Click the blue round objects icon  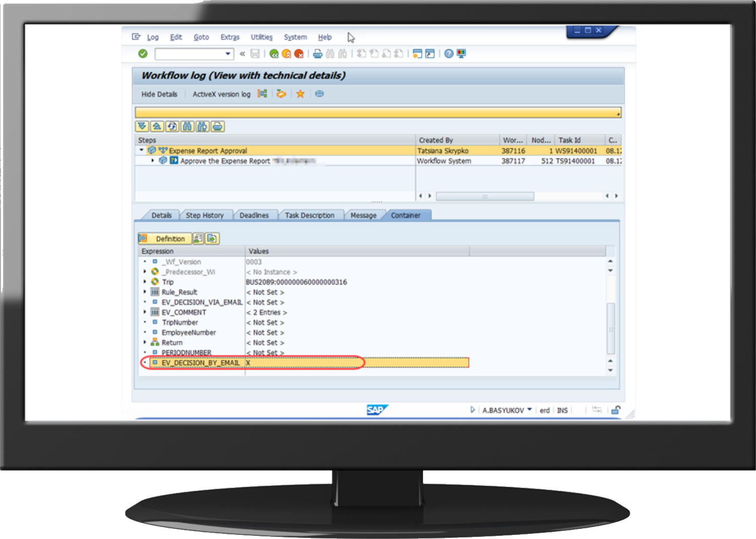click(319, 94)
